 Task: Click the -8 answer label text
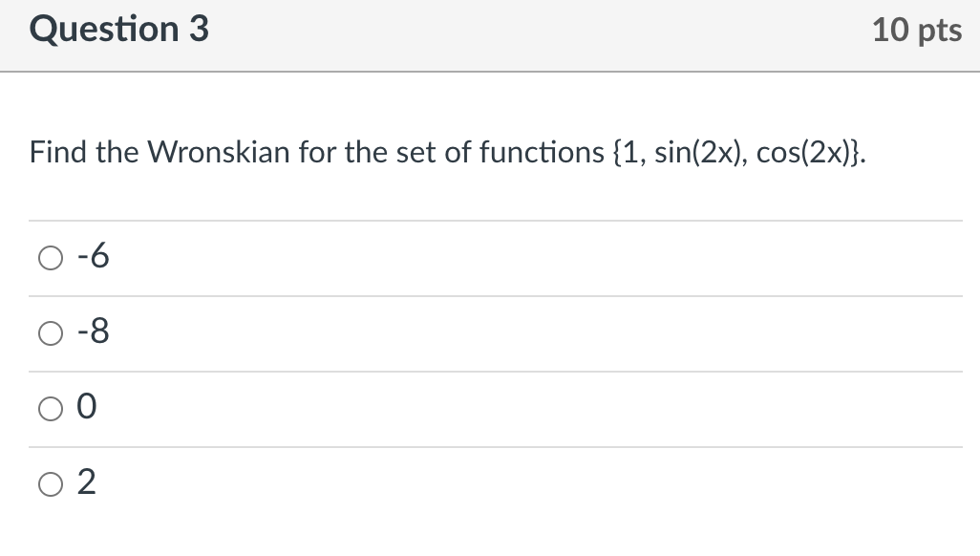[x=93, y=331]
